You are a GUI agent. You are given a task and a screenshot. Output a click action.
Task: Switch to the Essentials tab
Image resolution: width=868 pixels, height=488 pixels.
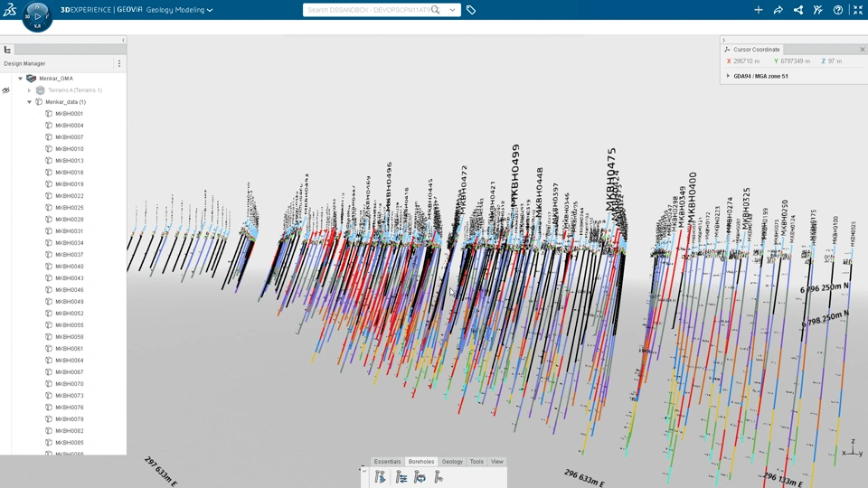[x=387, y=462]
